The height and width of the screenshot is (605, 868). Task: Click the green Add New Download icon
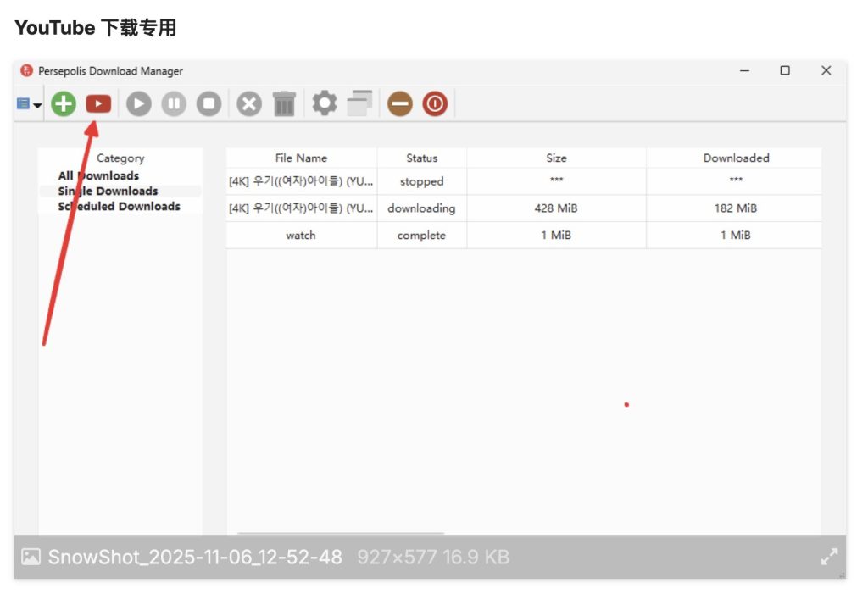64,104
